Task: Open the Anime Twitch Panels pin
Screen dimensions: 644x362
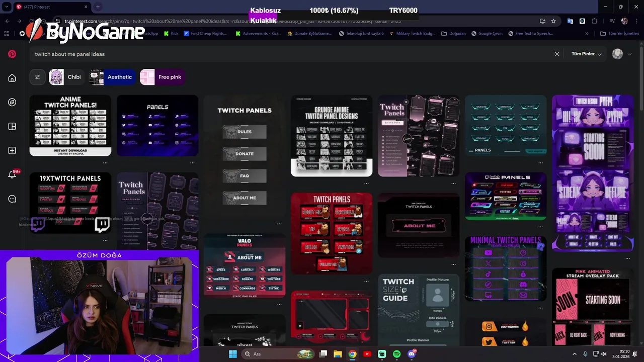Action: (70, 126)
